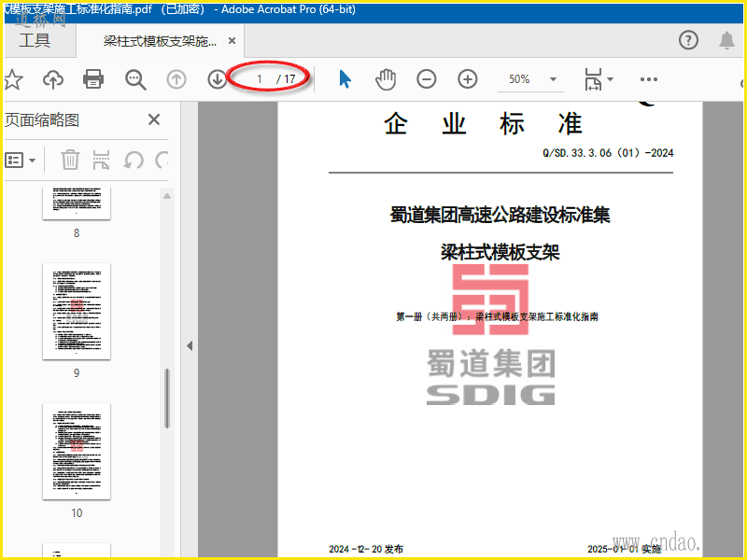Viewport: 747px width, 560px height.
Task: Click the title 蜀道集团高速公路建设标准集
Action: [x=500, y=215]
